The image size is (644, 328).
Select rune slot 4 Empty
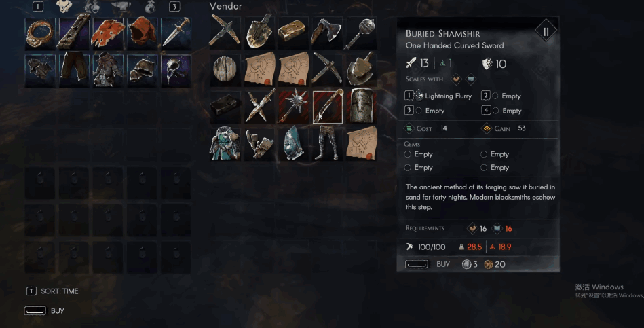(501, 111)
